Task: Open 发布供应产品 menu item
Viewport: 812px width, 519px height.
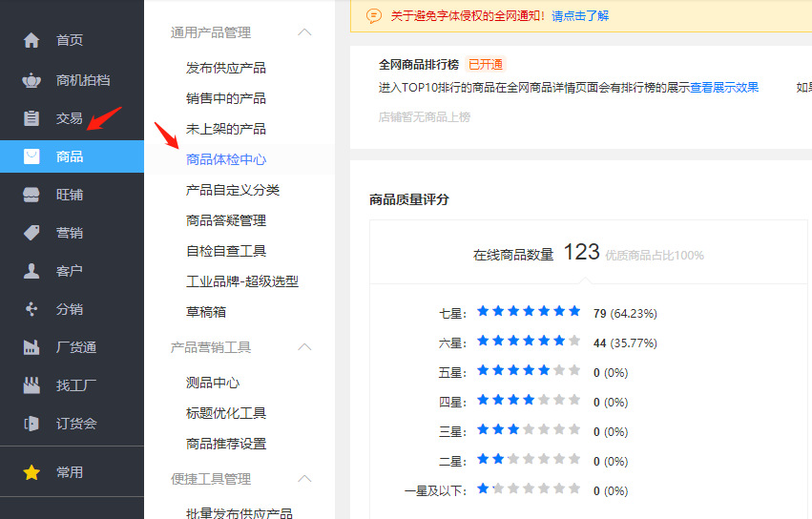Action: (226, 68)
